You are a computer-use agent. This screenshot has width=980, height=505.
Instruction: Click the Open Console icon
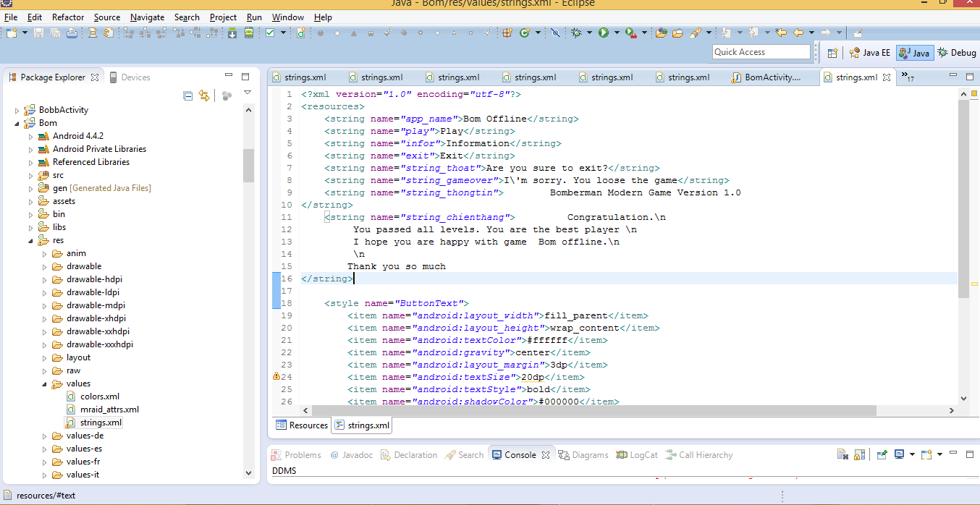point(926,454)
